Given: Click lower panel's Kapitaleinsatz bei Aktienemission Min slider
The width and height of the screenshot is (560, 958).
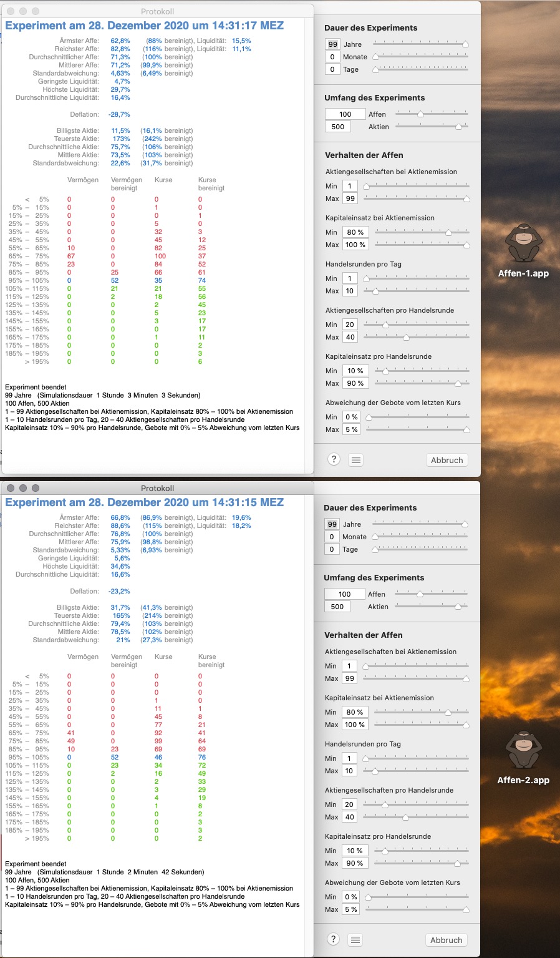Looking at the screenshot, I should (422, 712).
